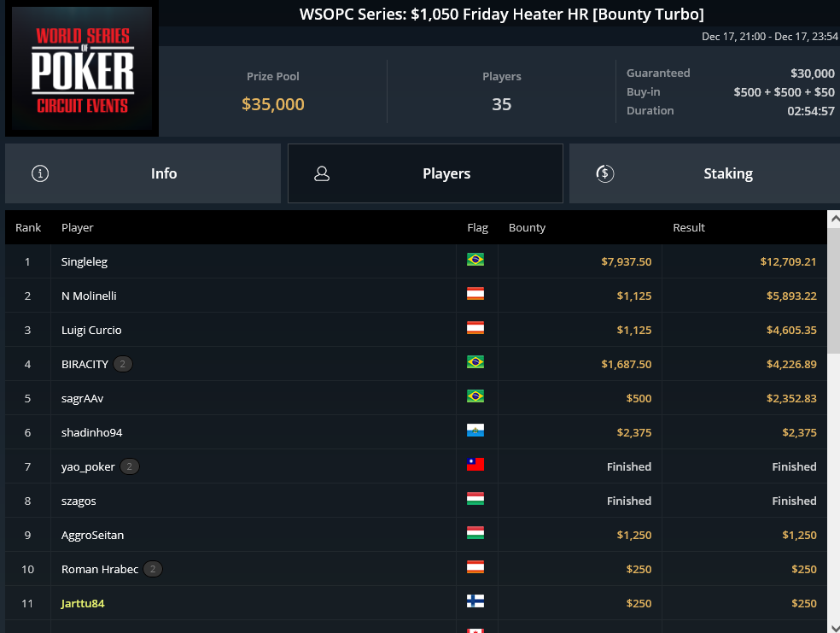
Task: Click Jarttu84's Finland flag icon
Action: pos(475,601)
